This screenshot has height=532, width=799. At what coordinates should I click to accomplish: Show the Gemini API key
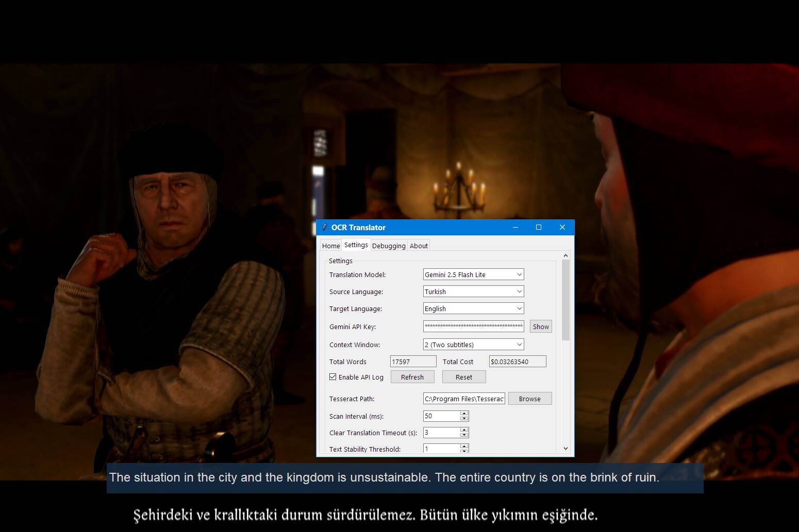[x=541, y=327]
